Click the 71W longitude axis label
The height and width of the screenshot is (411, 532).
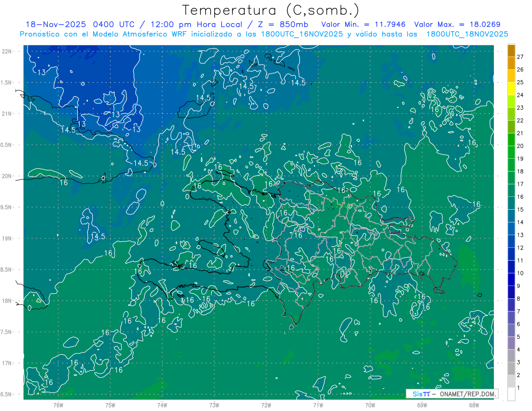pyautogui.click(x=318, y=405)
